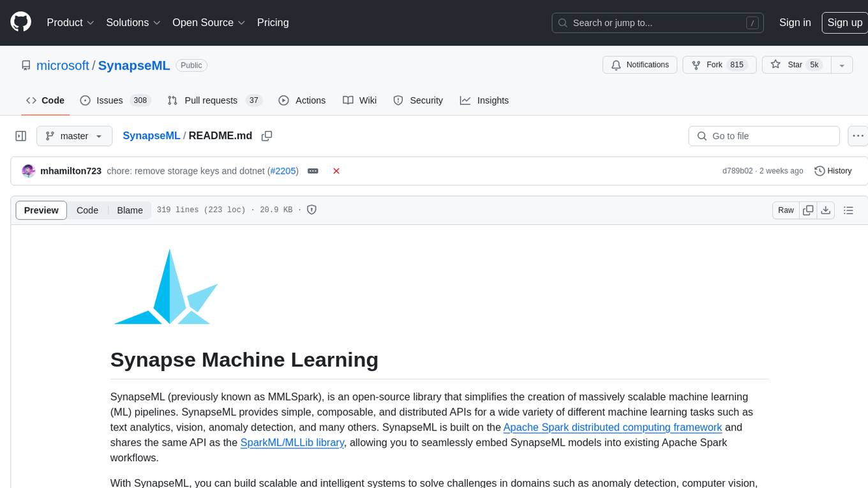The height and width of the screenshot is (488, 868).
Task: Switch to the Code tab
Action: click(x=45, y=100)
